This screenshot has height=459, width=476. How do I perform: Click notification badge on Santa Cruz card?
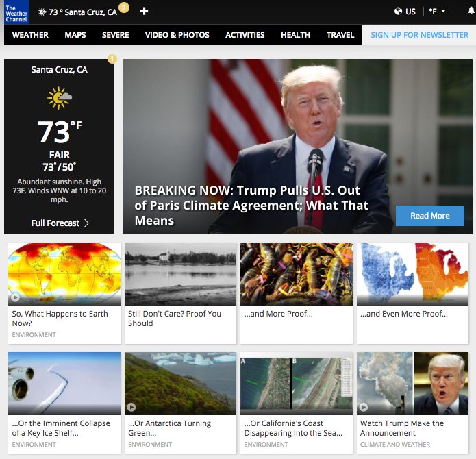coord(112,59)
